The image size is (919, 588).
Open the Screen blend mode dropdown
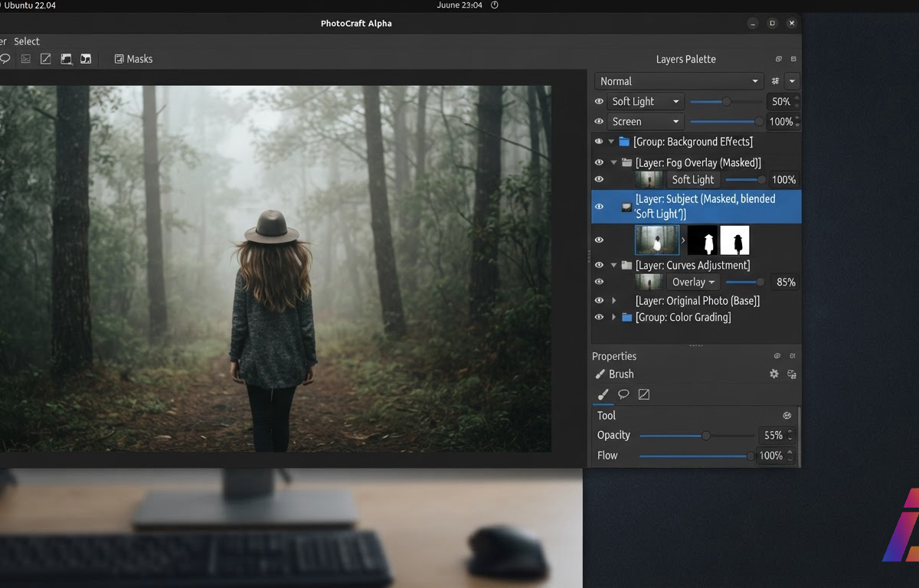click(645, 122)
